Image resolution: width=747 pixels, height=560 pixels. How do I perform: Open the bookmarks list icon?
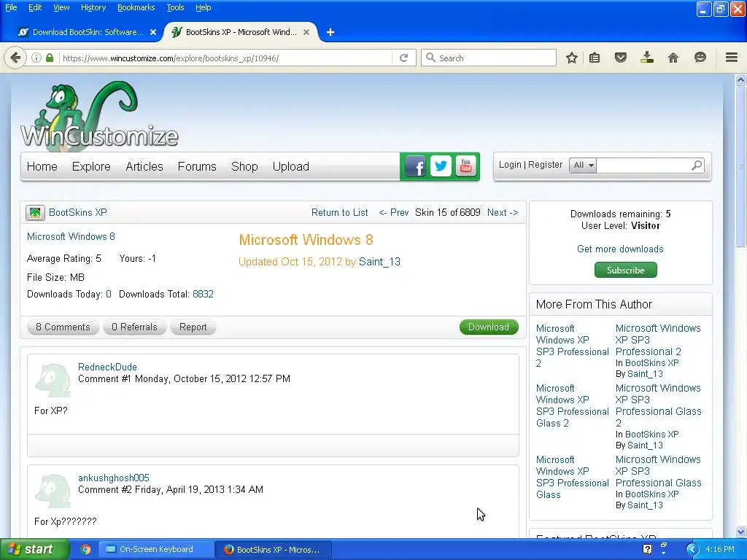click(x=595, y=58)
